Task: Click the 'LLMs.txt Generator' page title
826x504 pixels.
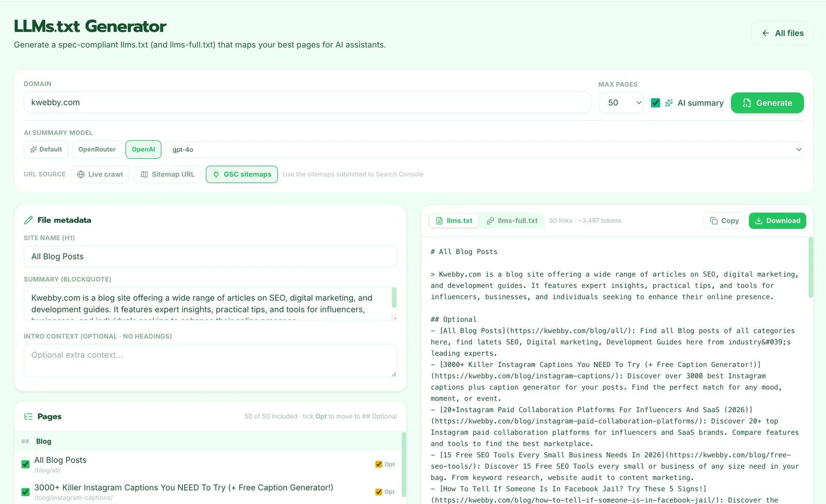Action: (90, 26)
